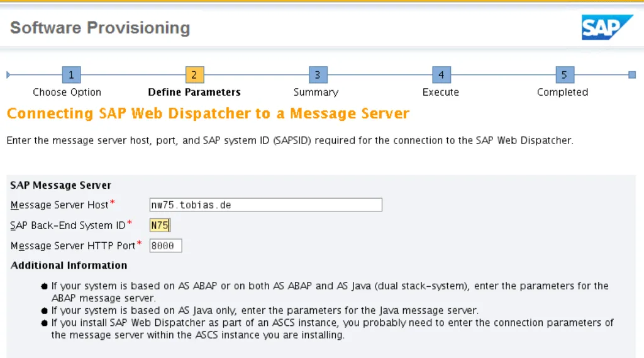Select the Completed step label
Image resolution: width=644 pixels, height=358 pixels.
(x=562, y=92)
